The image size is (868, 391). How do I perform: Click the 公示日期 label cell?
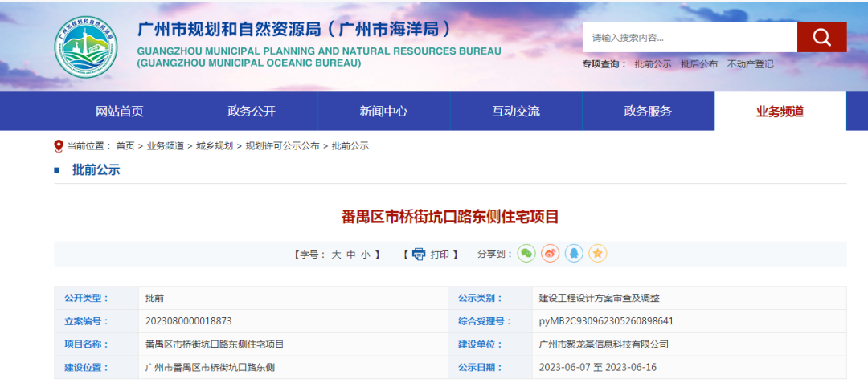click(490, 367)
